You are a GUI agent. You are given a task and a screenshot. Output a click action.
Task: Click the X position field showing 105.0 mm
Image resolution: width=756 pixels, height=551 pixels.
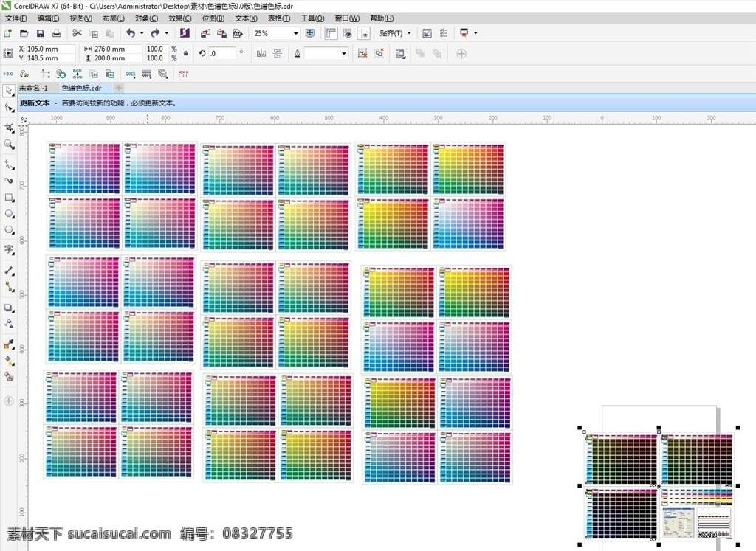point(51,49)
